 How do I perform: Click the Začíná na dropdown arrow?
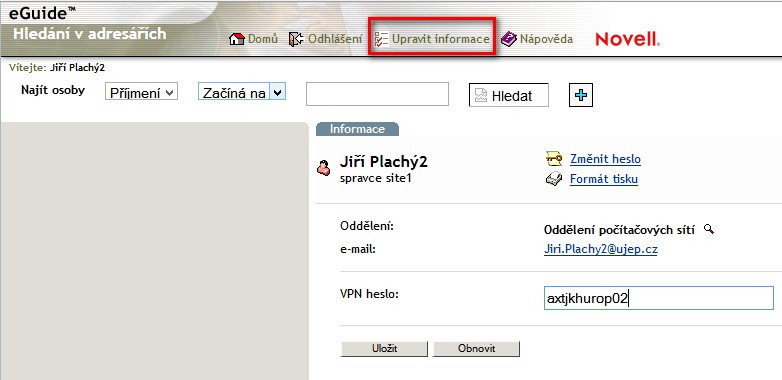click(278, 91)
